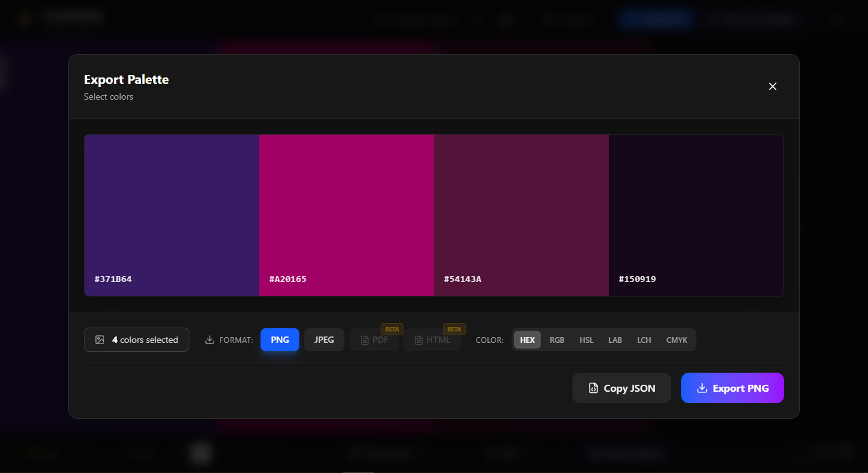The height and width of the screenshot is (473, 868).
Task: Click the download icon on the Export PNG button
Action: pyautogui.click(x=702, y=387)
